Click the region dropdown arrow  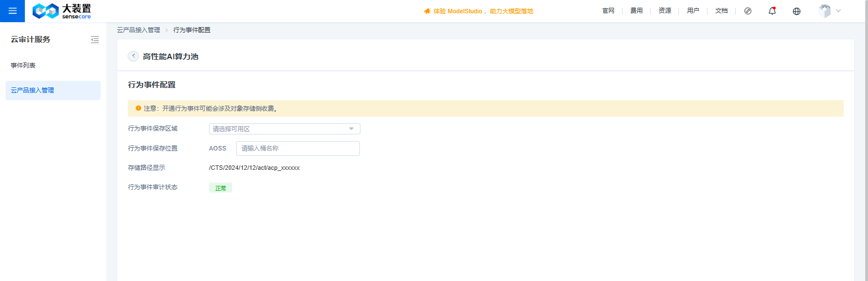(352, 129)
